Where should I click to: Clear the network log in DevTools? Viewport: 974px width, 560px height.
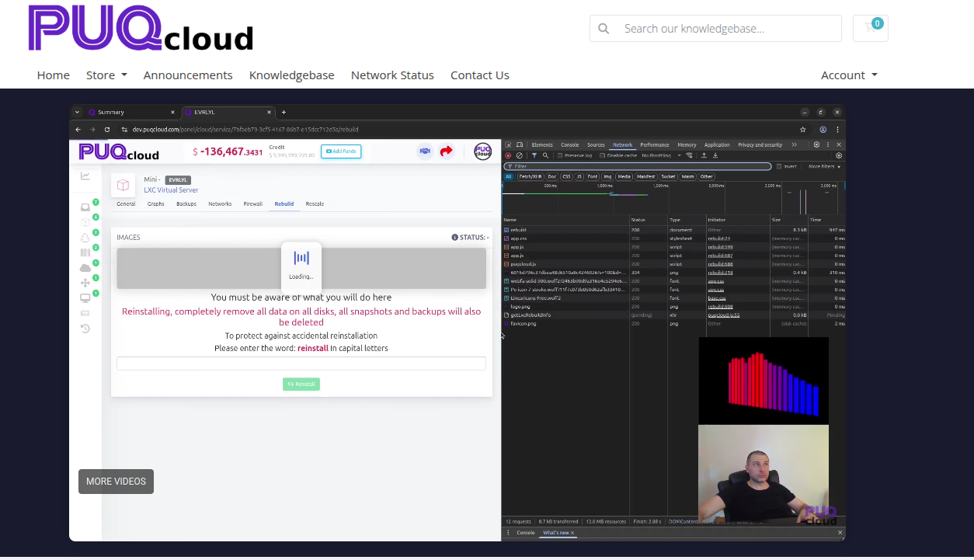(520, 155)
